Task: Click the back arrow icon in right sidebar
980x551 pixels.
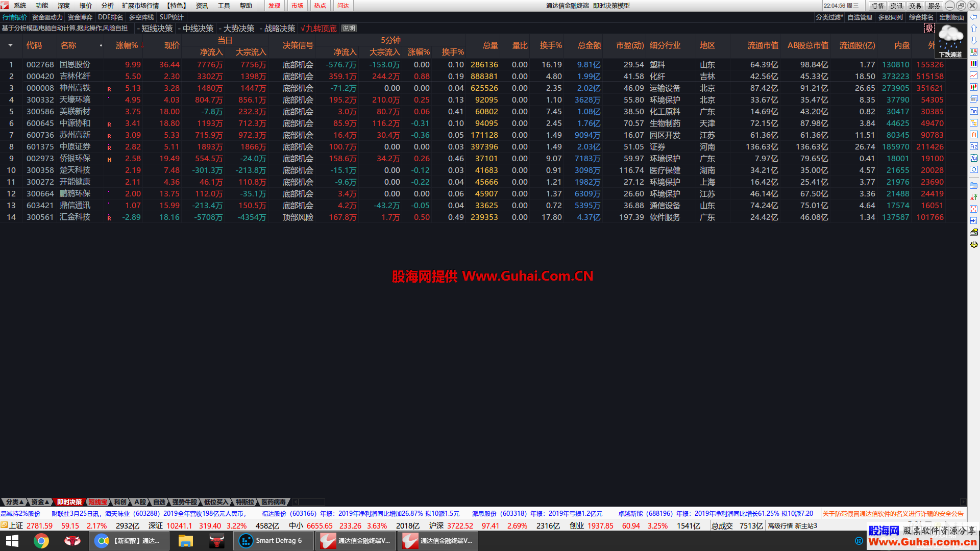Action: coord(974,17)
